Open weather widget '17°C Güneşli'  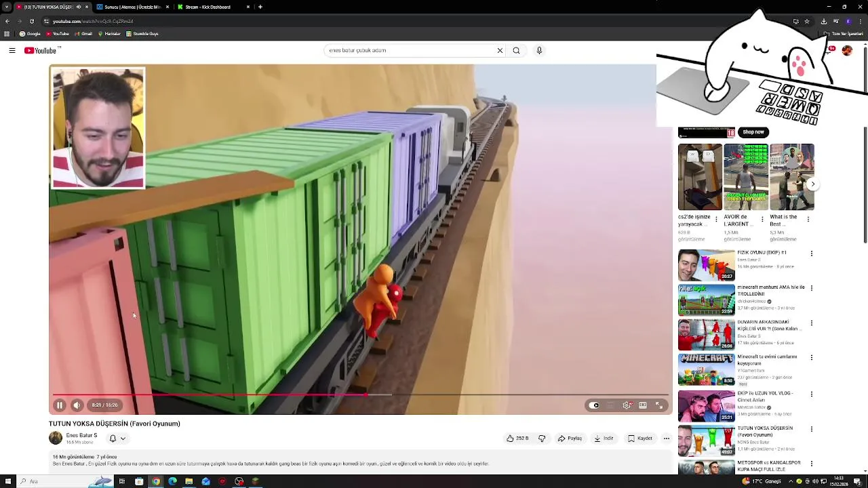pyautogui.click(x=762, y=481)
